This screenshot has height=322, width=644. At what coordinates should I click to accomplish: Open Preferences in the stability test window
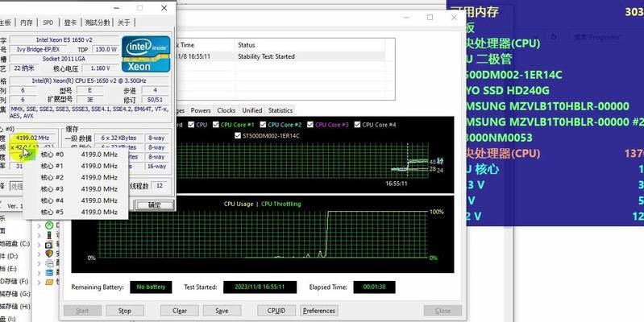point(319,311)
